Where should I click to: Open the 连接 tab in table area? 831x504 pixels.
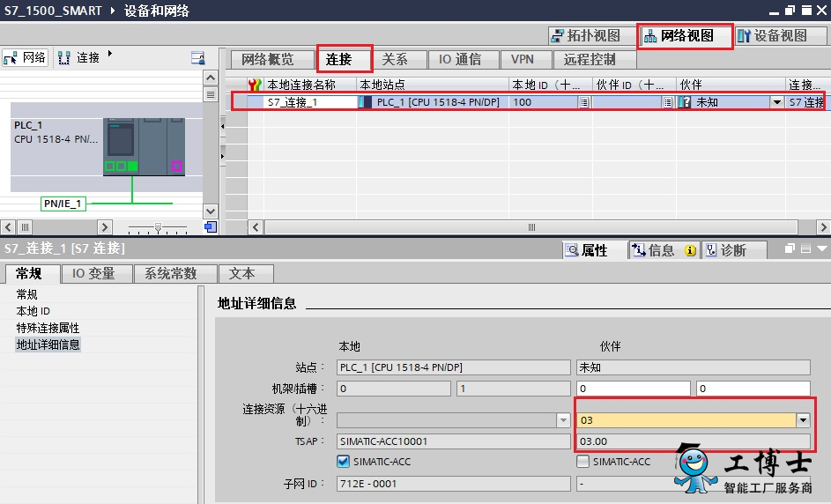click(344, 59)
